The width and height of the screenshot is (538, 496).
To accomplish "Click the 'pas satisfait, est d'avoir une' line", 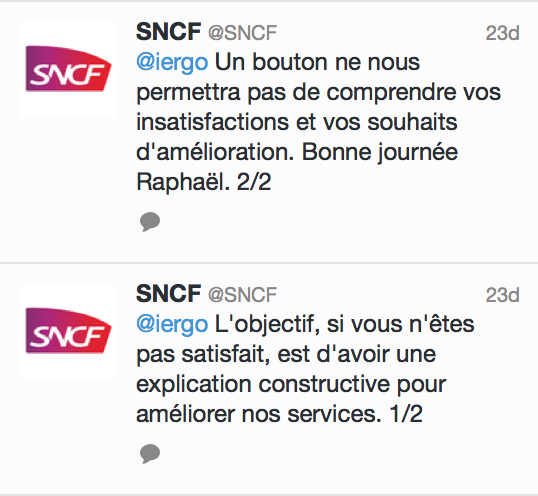I will [286, 354].
